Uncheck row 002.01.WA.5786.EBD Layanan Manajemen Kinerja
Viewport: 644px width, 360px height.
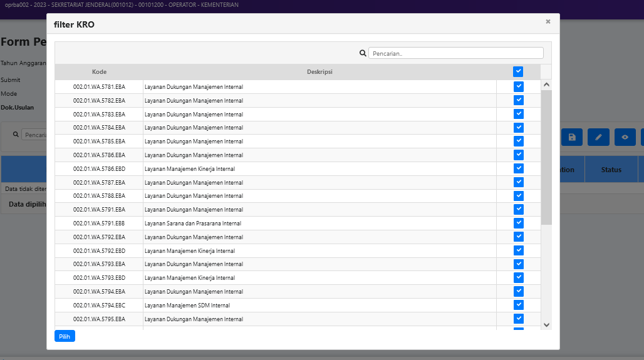tap(518, 168)
